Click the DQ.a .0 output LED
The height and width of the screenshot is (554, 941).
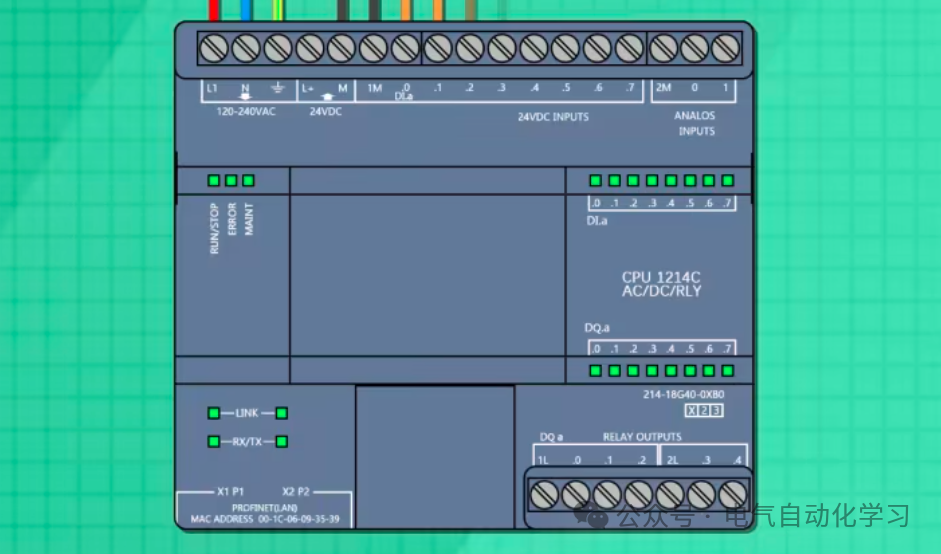tap(595, 371)
